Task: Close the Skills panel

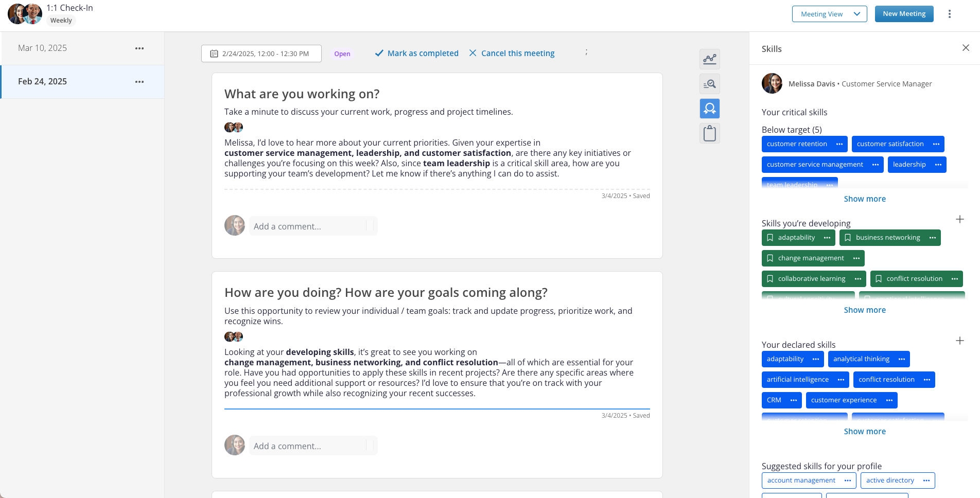Action: click(966, 48)
